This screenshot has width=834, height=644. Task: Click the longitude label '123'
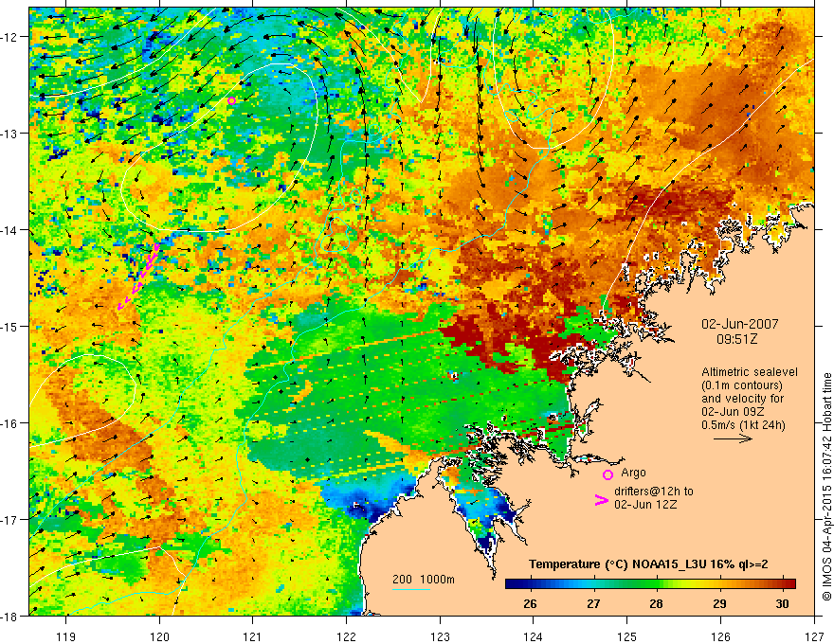(x=440, y=637)
